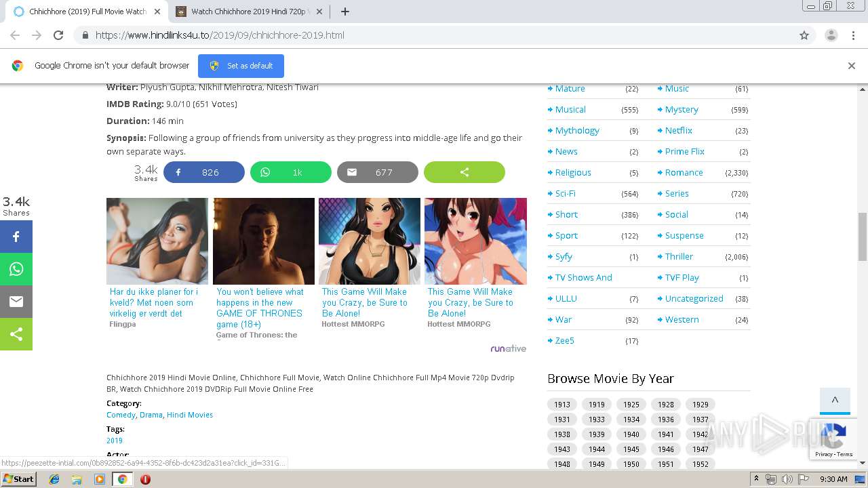
Task: Open the Game of Thrones ad thumbnail
Action: (264, 241)
